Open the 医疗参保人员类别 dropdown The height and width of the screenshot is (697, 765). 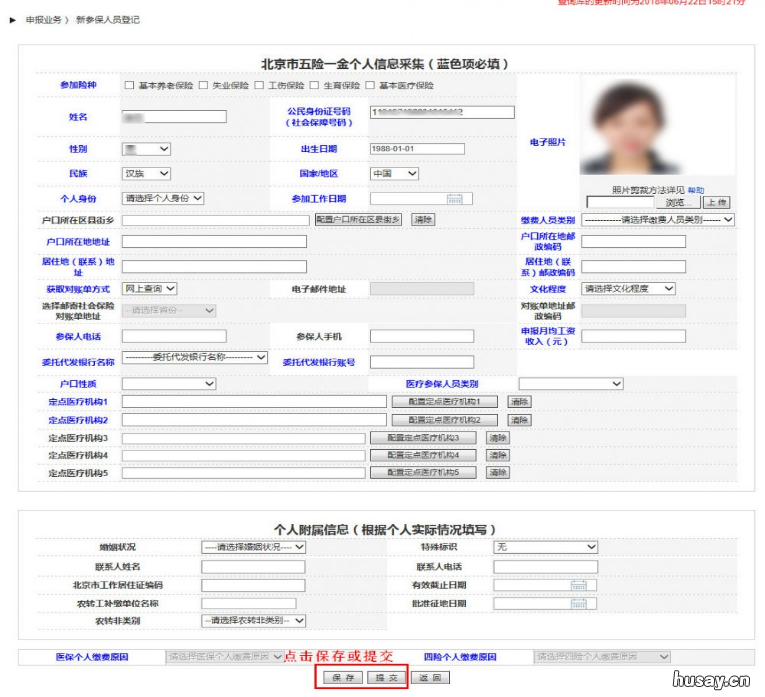(571, 384)
